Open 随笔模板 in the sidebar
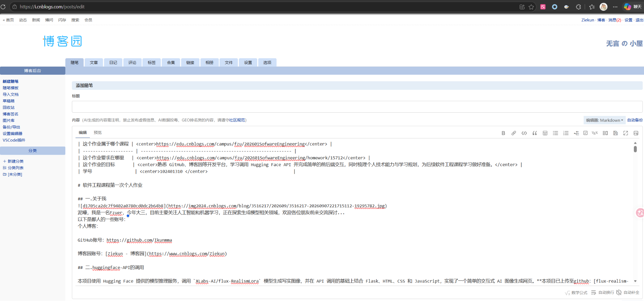Screen dimensions: 644x301 (10, 88)
